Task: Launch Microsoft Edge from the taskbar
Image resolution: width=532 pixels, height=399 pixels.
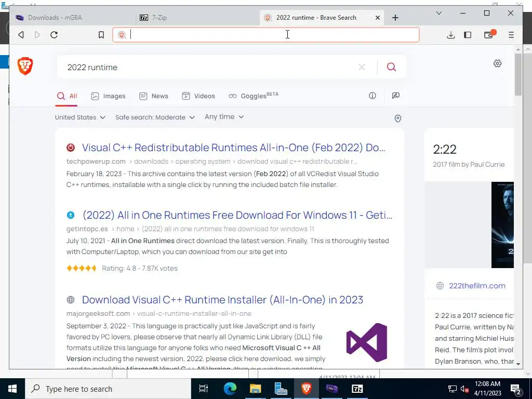Action: 230,389
